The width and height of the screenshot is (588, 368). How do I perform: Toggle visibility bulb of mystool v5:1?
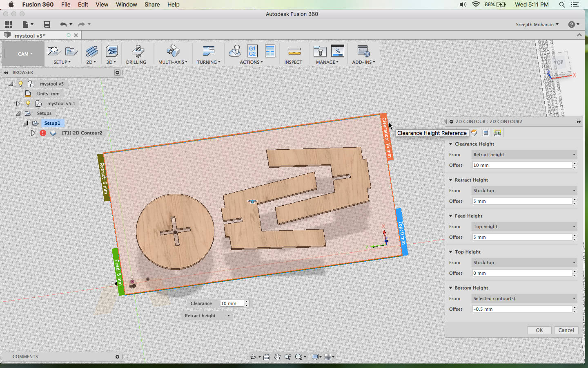(x=28, y=103)
